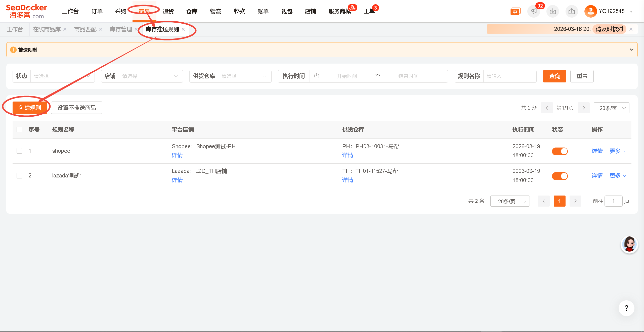Toggle off the shopee rule status switch
The image size is (644, 332).
coord(560,151)
